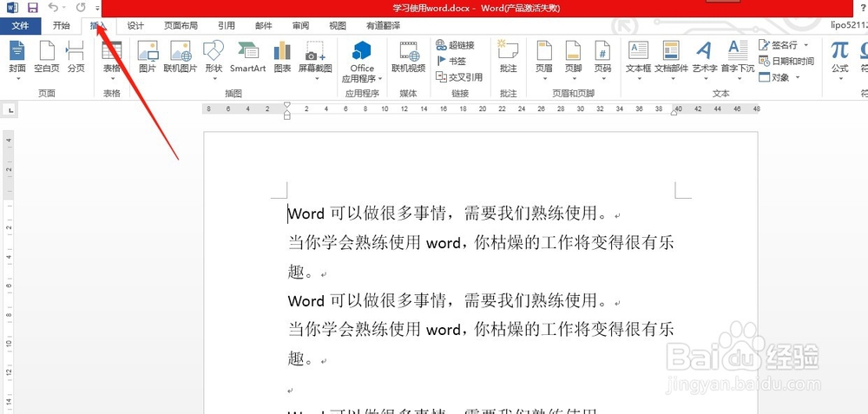868x414 pixels.
Task: Expand the undo history dropdown arrow
Action: click(x=64, y=8)
